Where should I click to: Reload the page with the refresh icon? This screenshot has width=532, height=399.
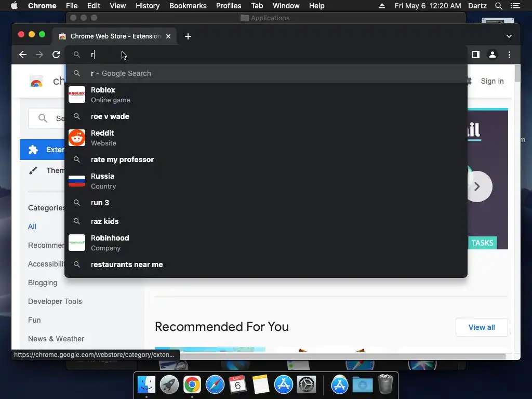click(56, 55)
